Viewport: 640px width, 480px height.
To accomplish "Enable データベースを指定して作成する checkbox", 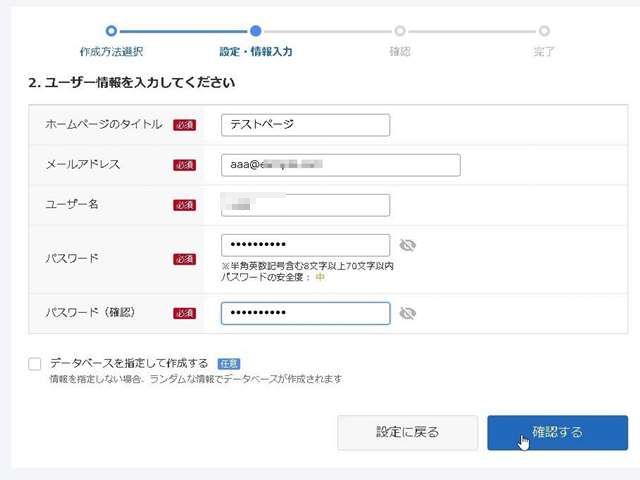I will pos(35,364).
